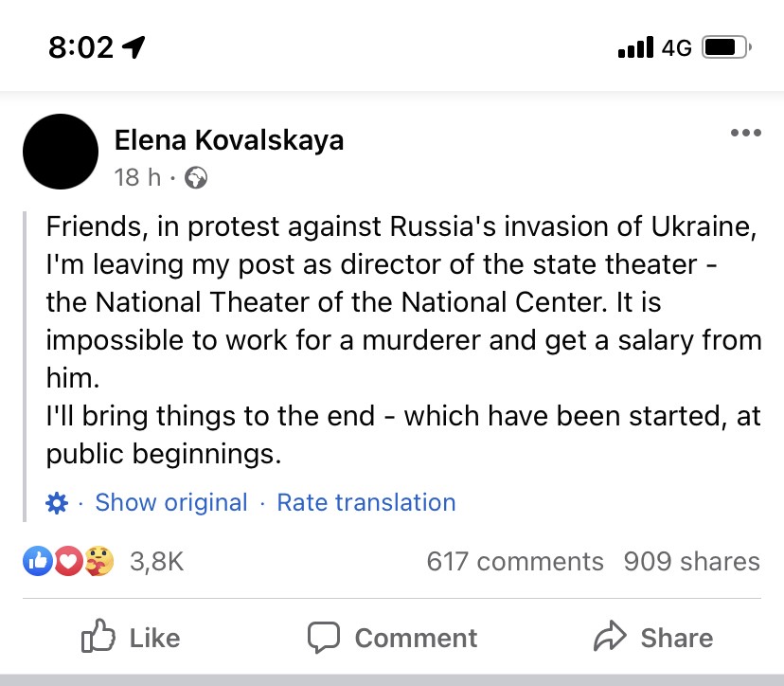
Task: Share the post using Share button
Action: point(653,638)
